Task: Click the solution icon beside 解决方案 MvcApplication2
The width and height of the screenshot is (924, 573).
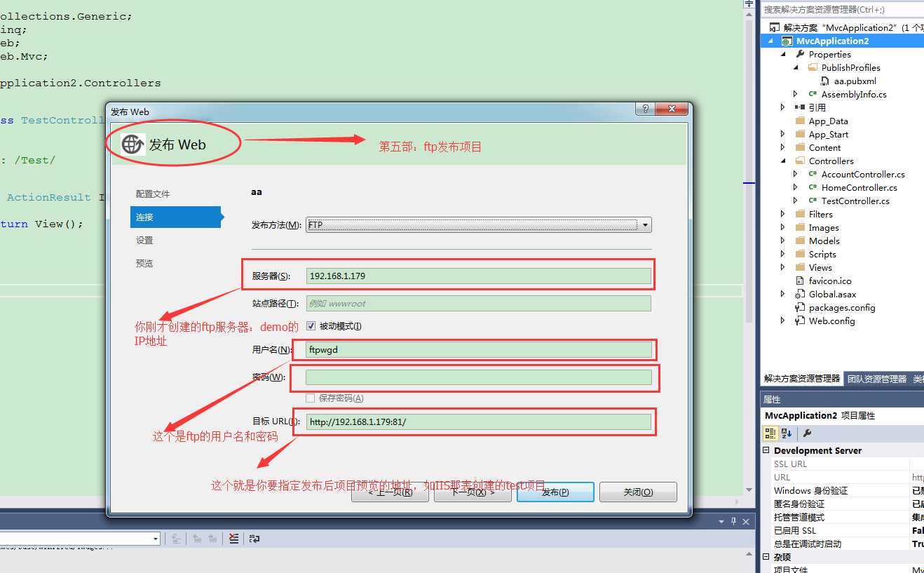Action: (x=774, y=27)
